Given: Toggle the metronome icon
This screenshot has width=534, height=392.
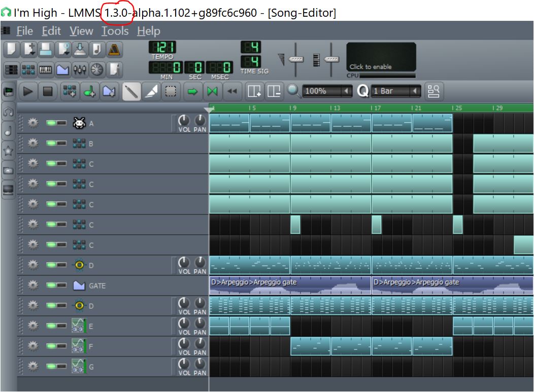Looking at the screenshot, I should tap(115, 50).
